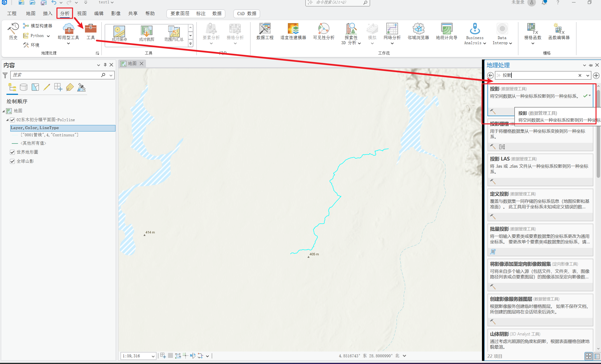Click the 邻域浏览器 icon
The image size is (601, 364).
(418, 31)
